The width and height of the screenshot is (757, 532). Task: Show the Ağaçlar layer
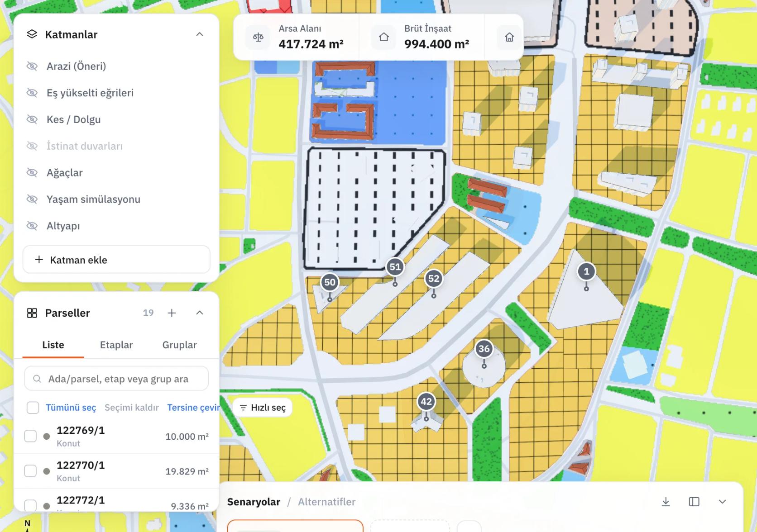[32, 172]
